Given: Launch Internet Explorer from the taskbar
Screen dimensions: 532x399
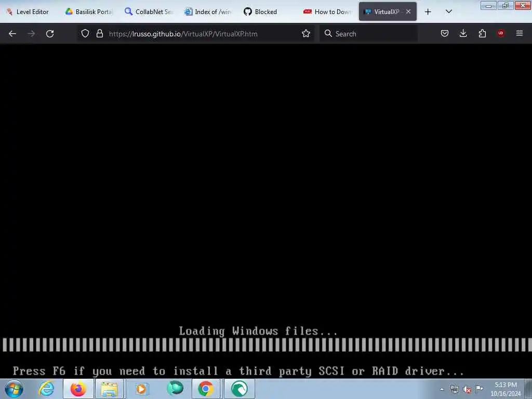Looking at the screenshot, I should pos(46,389).
